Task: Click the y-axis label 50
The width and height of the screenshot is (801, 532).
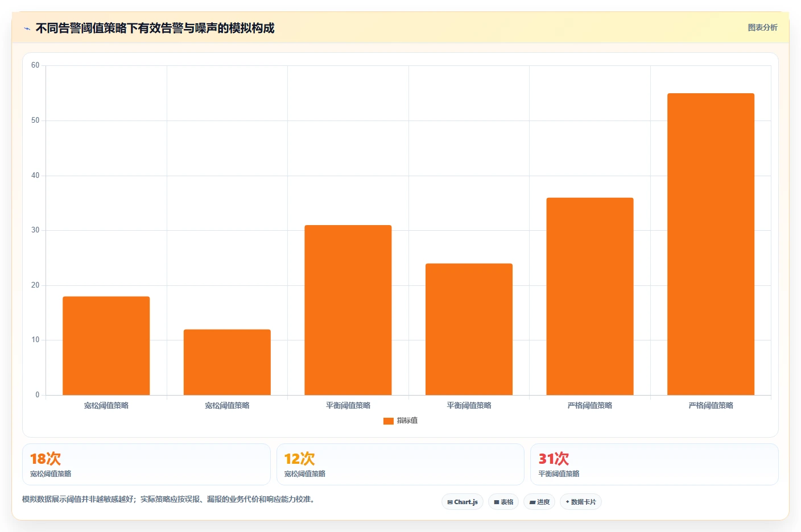Action: [35, 120]
